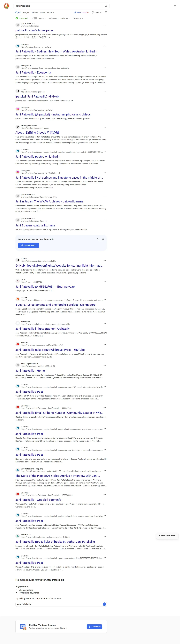180x644 pixels.
Task: Click the Reddit favicon
Action: coord(18,299)
